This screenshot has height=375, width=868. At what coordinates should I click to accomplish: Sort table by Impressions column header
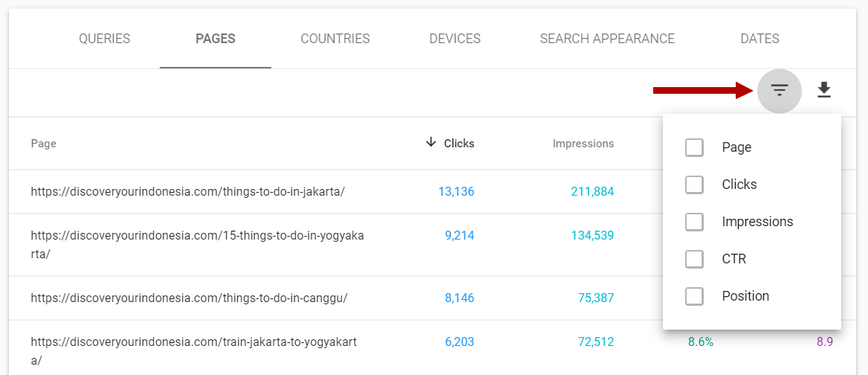(x=583, y=144)
